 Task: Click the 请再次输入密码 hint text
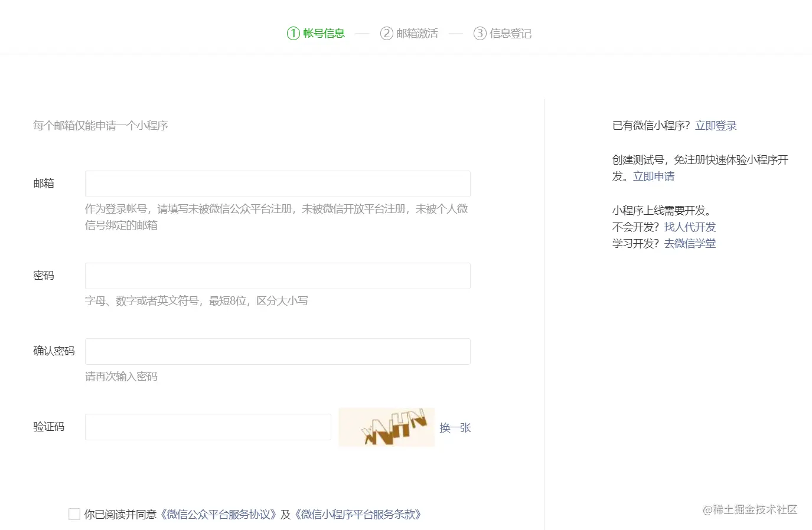[x=121, y=377]
